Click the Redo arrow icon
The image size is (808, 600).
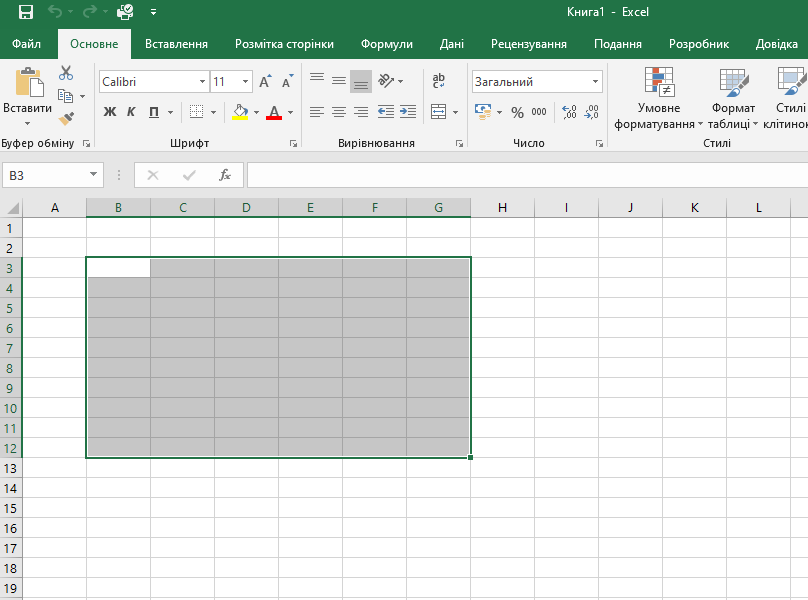(90, 11)
